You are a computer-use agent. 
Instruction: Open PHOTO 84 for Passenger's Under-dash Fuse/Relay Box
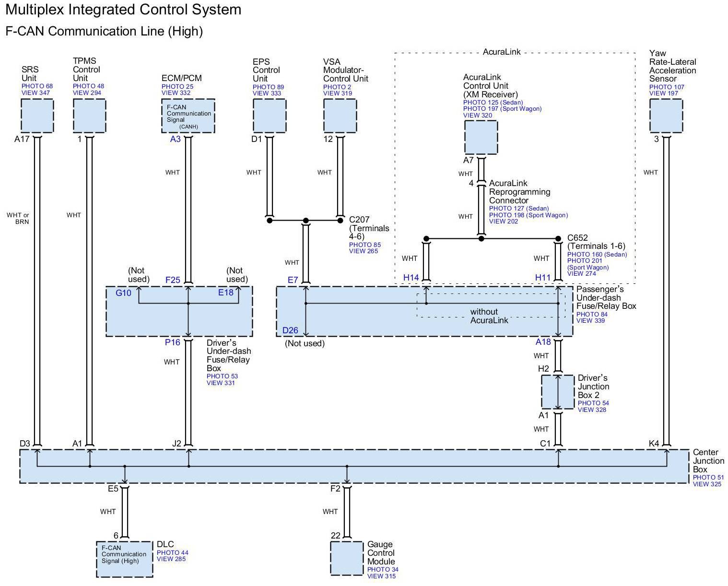[592, 315]
